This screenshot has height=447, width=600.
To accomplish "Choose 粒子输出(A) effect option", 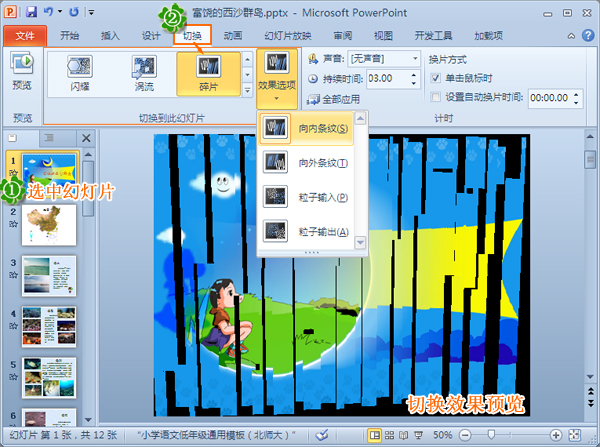I will (x=305, y=232).
